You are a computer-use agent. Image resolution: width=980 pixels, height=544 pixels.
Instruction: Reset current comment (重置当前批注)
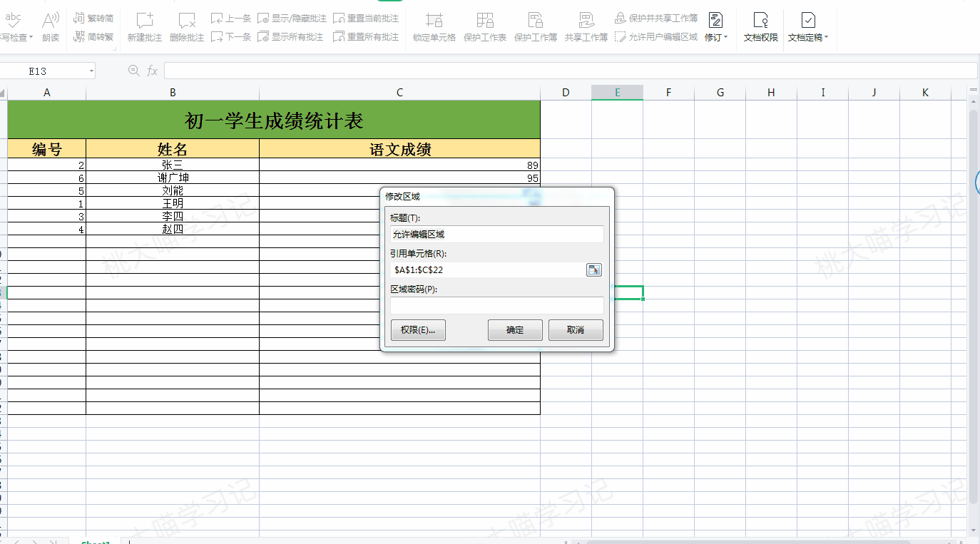coord(366,18)
